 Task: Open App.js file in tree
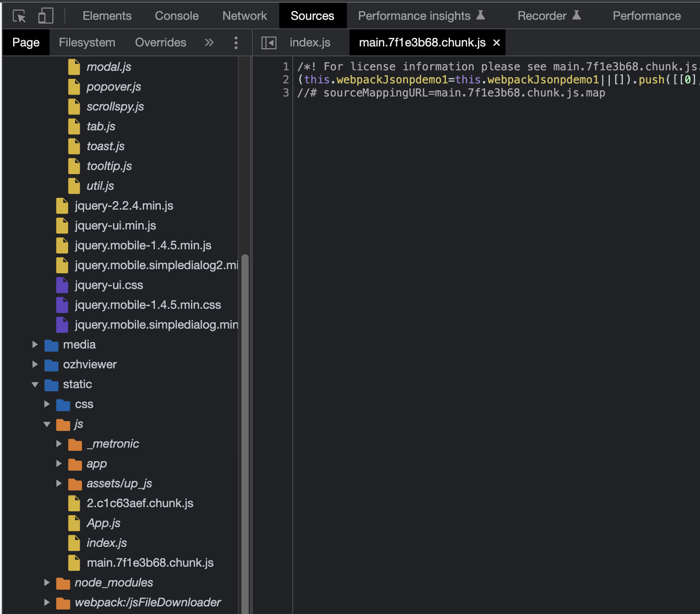click(x=103, y=523)
